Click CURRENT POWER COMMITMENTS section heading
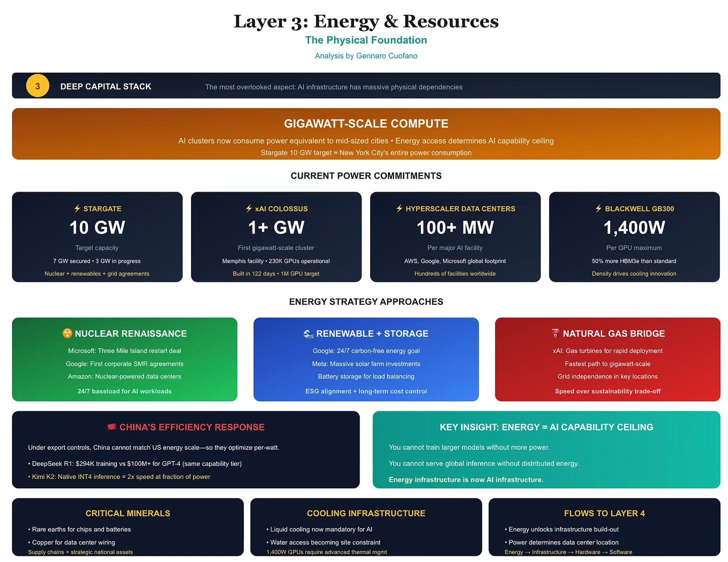728x562 pixels. [x=366, y=176]
